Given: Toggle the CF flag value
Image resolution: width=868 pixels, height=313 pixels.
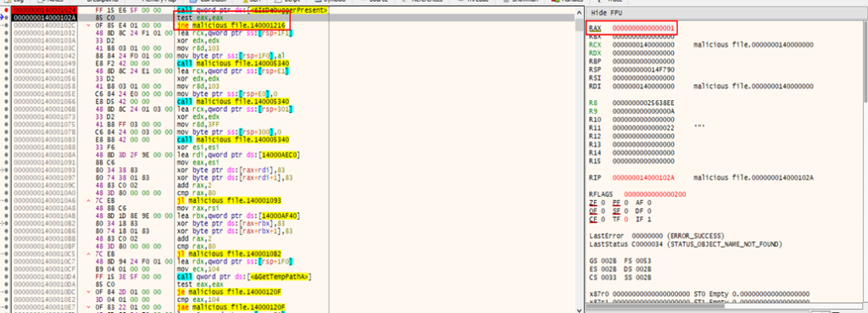Looking at the screenshot, I should (x=604, y=218).
